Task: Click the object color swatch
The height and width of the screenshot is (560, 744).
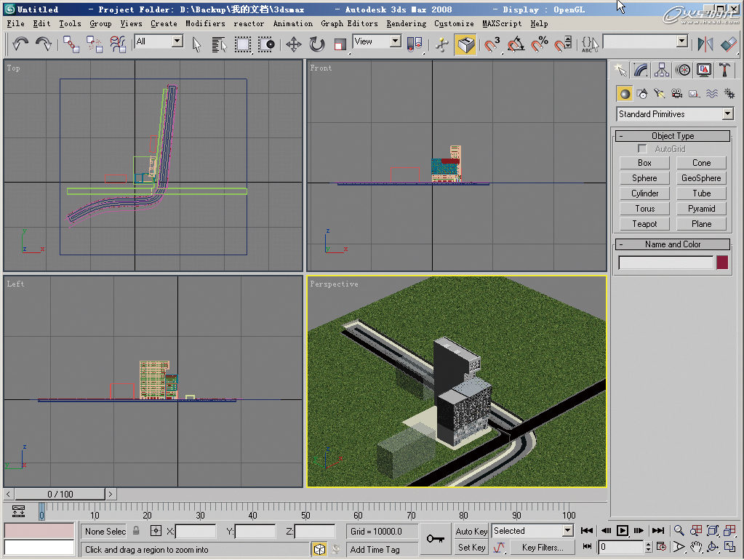Action: 722,263
